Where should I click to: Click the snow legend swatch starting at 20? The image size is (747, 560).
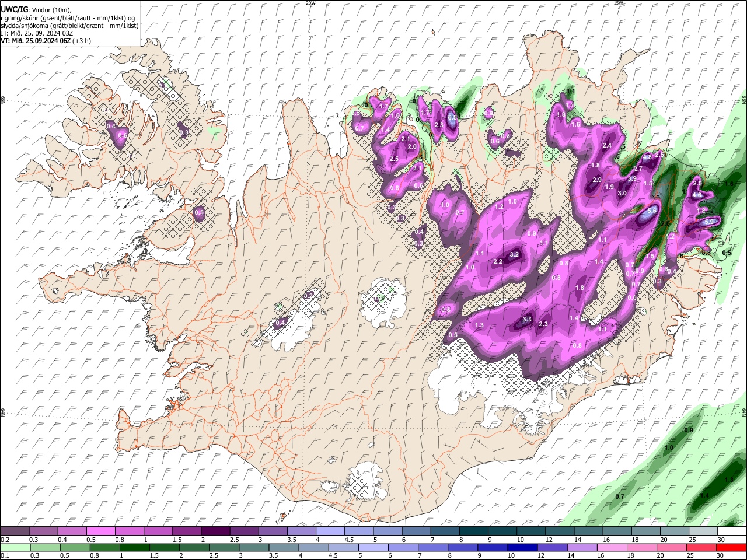(x=674, y=531)
